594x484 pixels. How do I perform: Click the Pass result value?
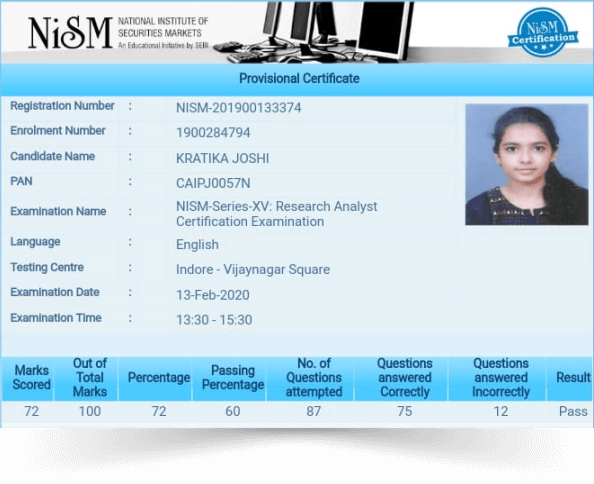click(573, 411)
